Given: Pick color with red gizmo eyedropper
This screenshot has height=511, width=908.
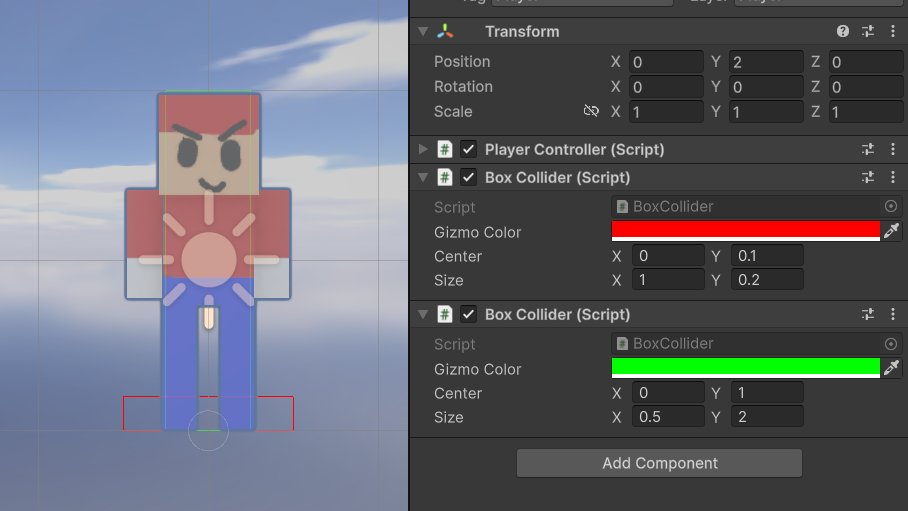Looking at the screenshot, I should pos(891,231).
